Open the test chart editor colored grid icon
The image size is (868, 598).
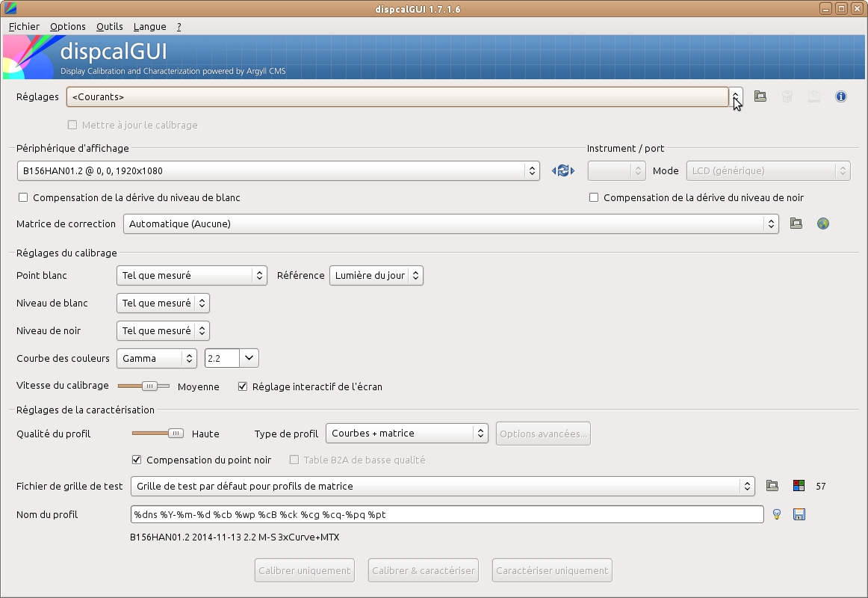[799, 486]
